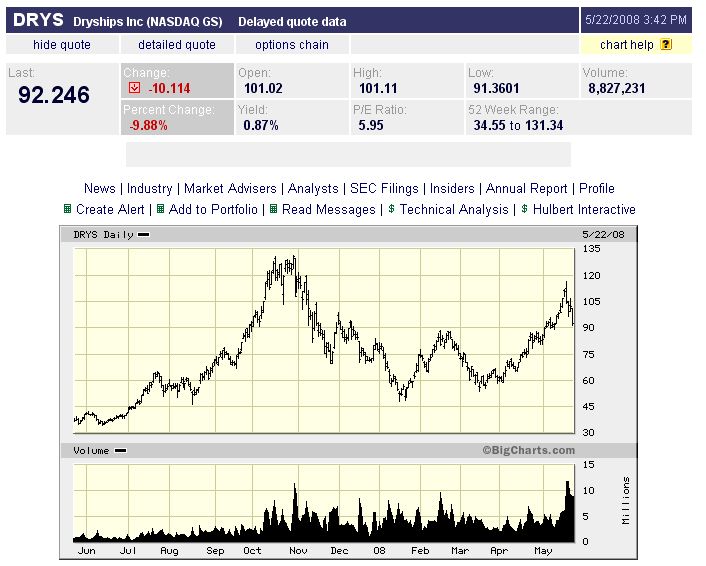
Task: Click the Millions volume axis label
Action: [625, 500]
